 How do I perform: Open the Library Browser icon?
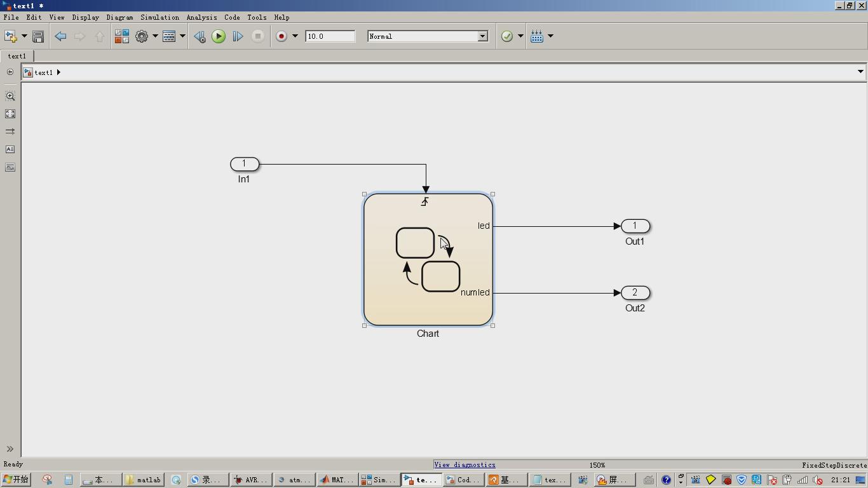coord(121,36)
